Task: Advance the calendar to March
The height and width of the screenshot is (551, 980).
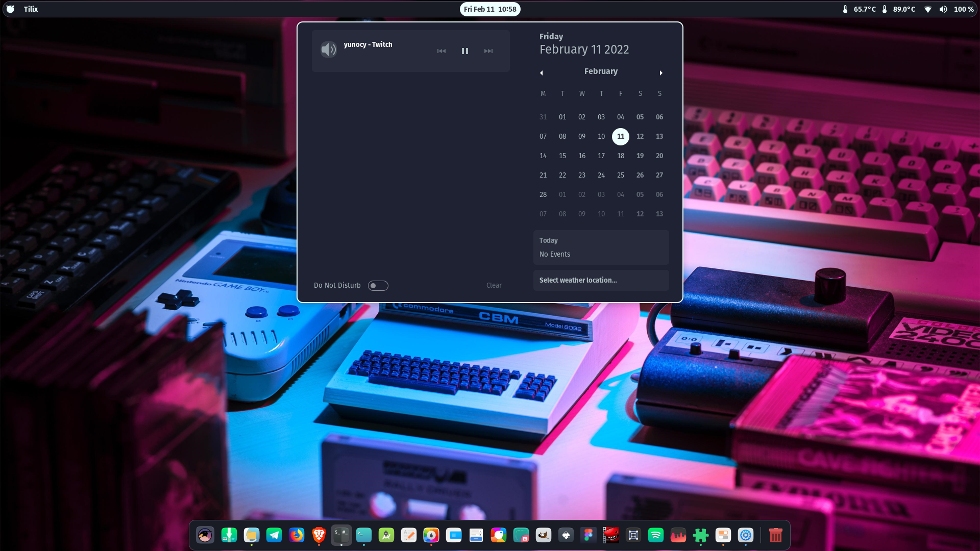Action: [661, 72]
